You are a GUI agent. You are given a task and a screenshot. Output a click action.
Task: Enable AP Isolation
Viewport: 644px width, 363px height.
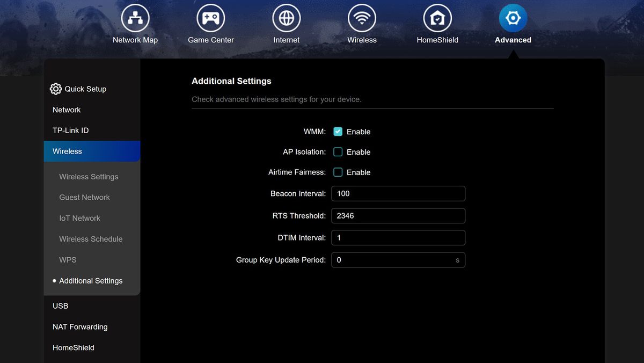338,152
